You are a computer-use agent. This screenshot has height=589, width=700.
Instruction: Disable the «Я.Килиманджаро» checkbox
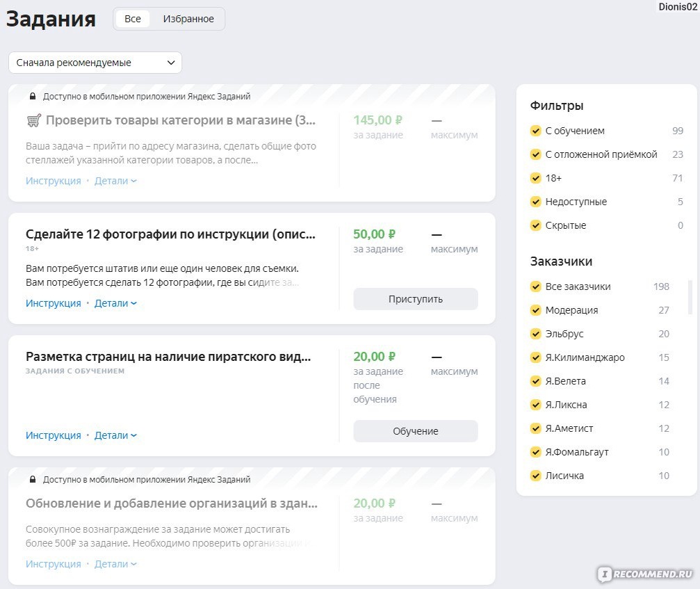click(x=536, y=357)
